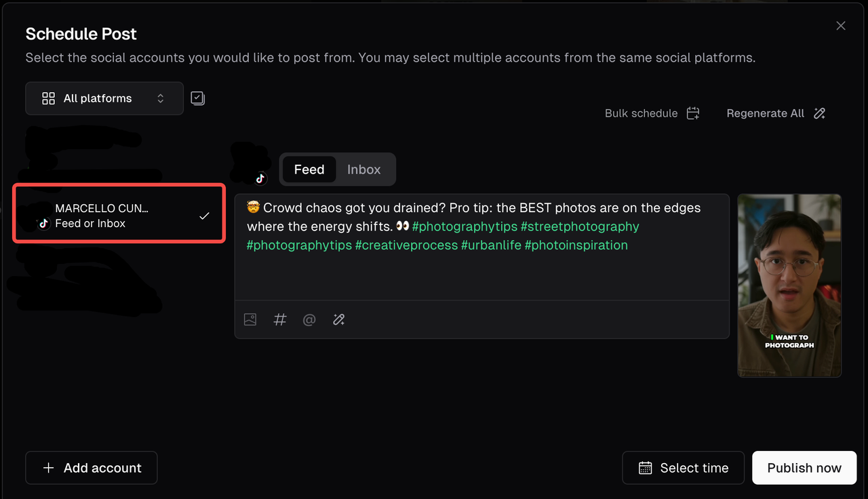Click the TikTok badge next to the Feed tab
This screenshot has width=868, height=499.
coord(260,178)
